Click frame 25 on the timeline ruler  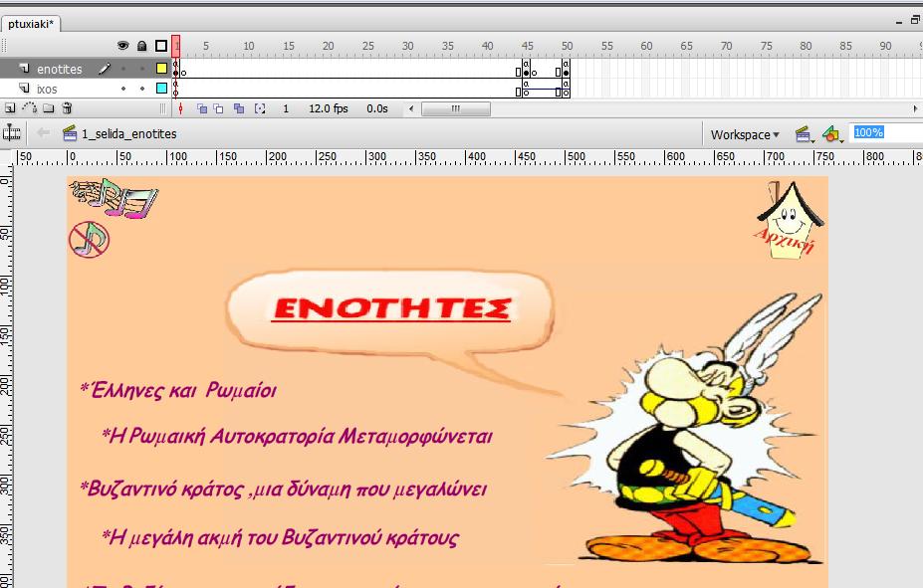tap(367, 46)
